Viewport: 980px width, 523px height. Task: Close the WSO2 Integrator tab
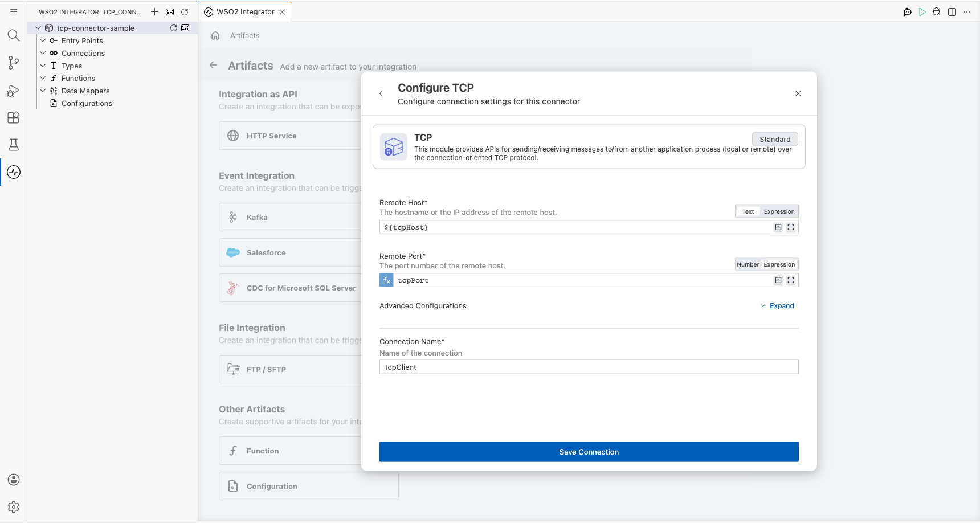coord(283,11)
